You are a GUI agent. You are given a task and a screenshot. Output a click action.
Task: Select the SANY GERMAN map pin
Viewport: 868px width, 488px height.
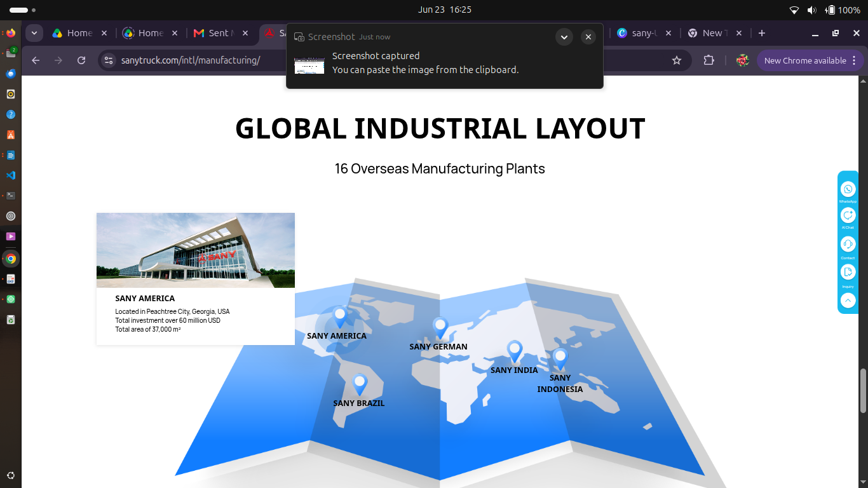(x=440, y=328)
